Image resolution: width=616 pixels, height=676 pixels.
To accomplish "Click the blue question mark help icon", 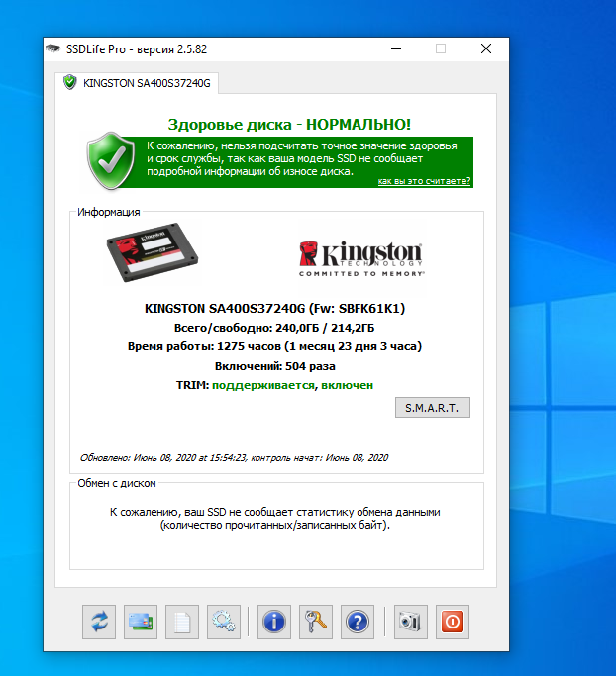I will pyautogui.click(x=358, y=622).
